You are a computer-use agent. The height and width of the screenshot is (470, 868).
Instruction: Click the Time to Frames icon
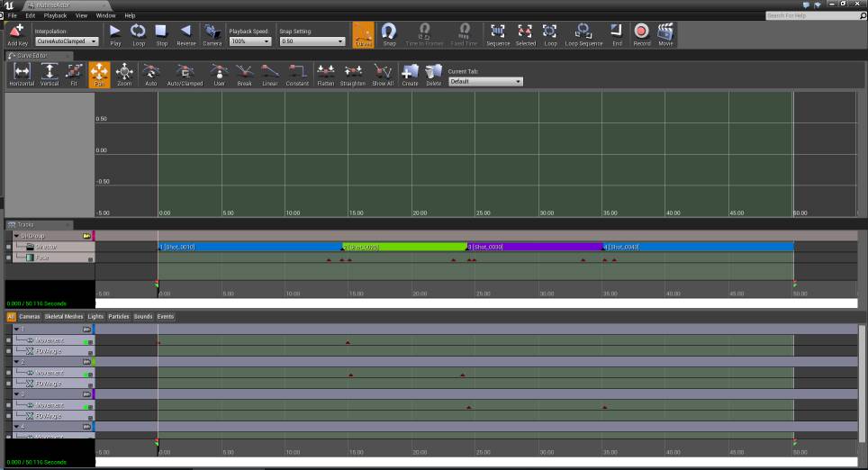pyautogui.click(x=425, y=34)
